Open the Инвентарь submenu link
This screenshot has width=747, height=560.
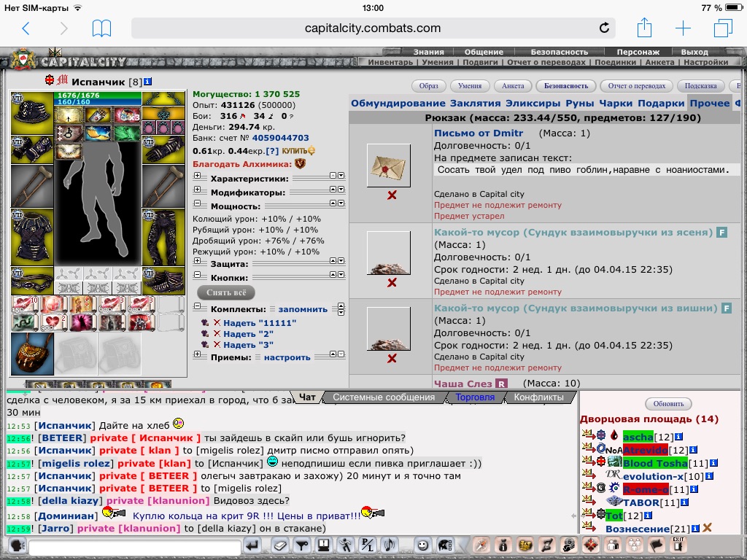tap(390, 62)
